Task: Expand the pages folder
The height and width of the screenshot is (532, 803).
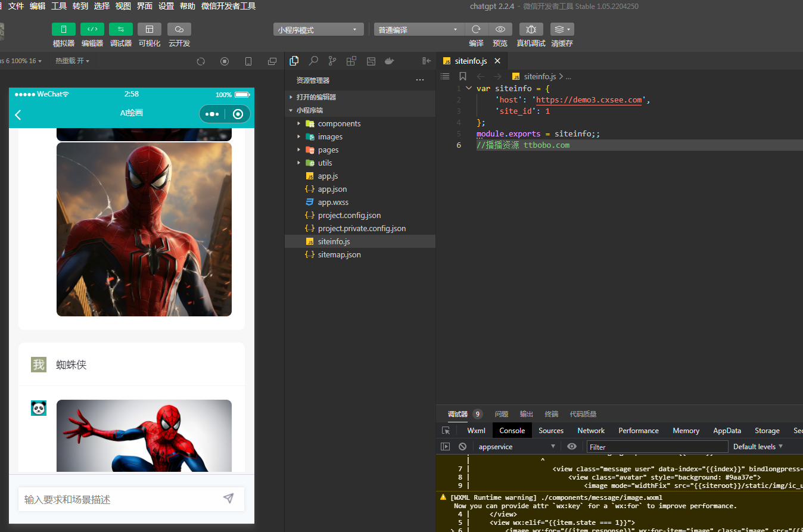Action: click(x=360, y=150)
